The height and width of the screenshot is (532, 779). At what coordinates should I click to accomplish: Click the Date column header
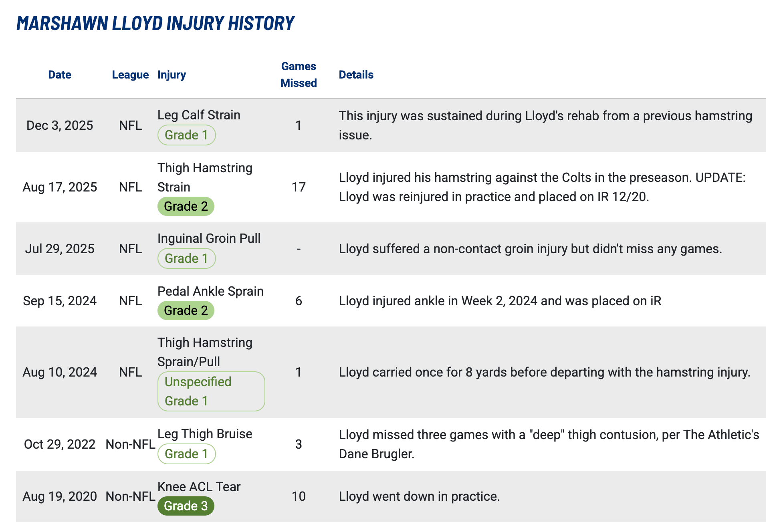pyautogui.click(x=60, y=75)
